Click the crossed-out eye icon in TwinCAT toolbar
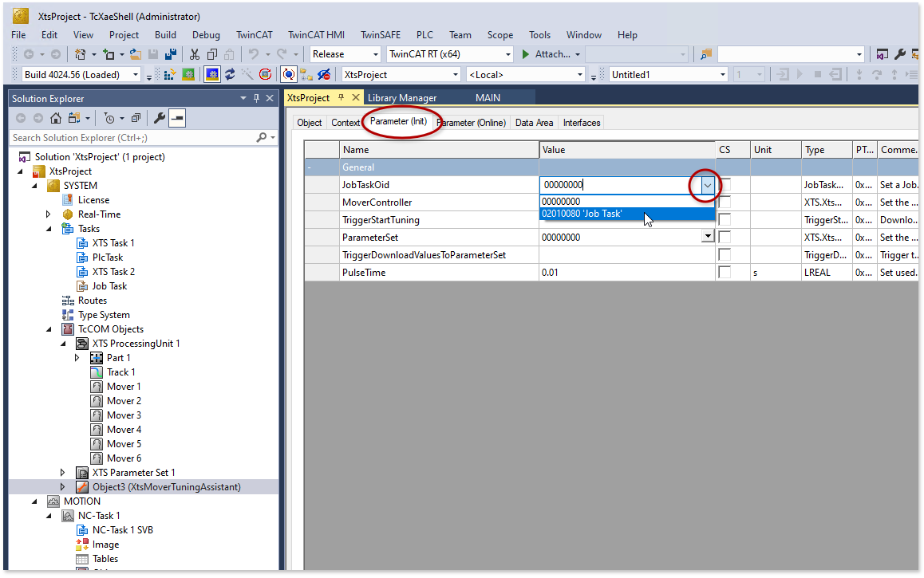The height and width of the screenshot is (578, 924). [x=323, y=74]
